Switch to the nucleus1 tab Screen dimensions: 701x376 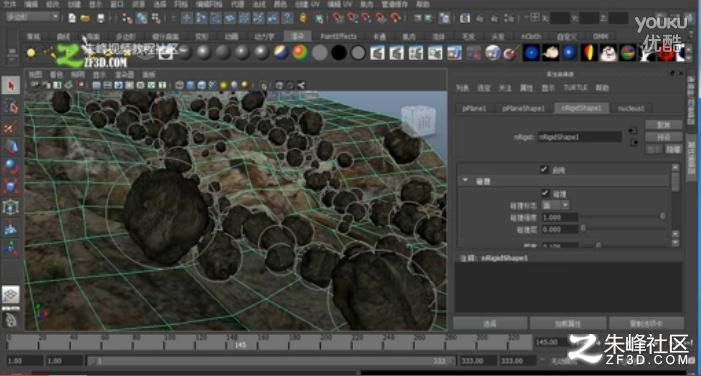[x=631, y=108]
